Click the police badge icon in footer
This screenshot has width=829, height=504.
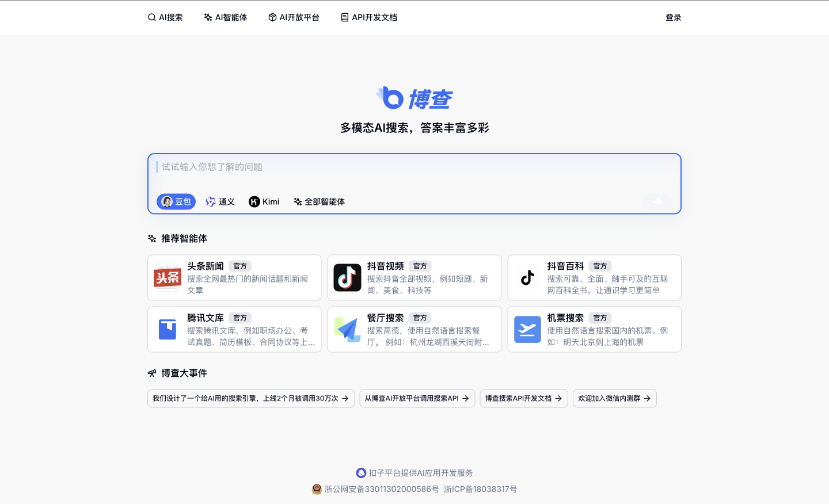click(x=317, y=489)
